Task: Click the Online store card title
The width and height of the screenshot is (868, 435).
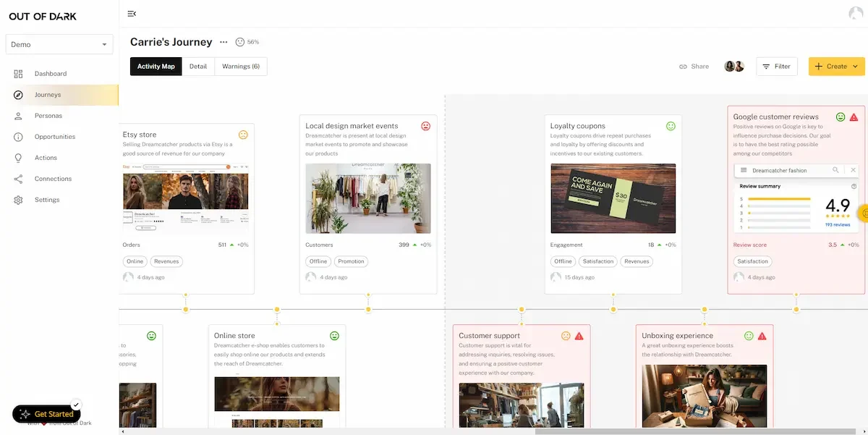Action: coord(234,336)
